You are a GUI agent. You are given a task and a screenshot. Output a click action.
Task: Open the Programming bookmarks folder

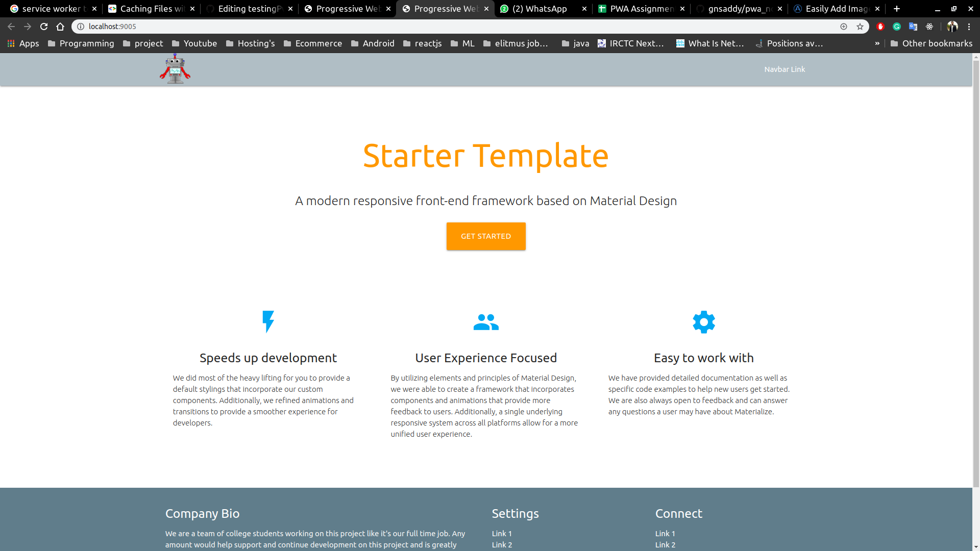81,43
